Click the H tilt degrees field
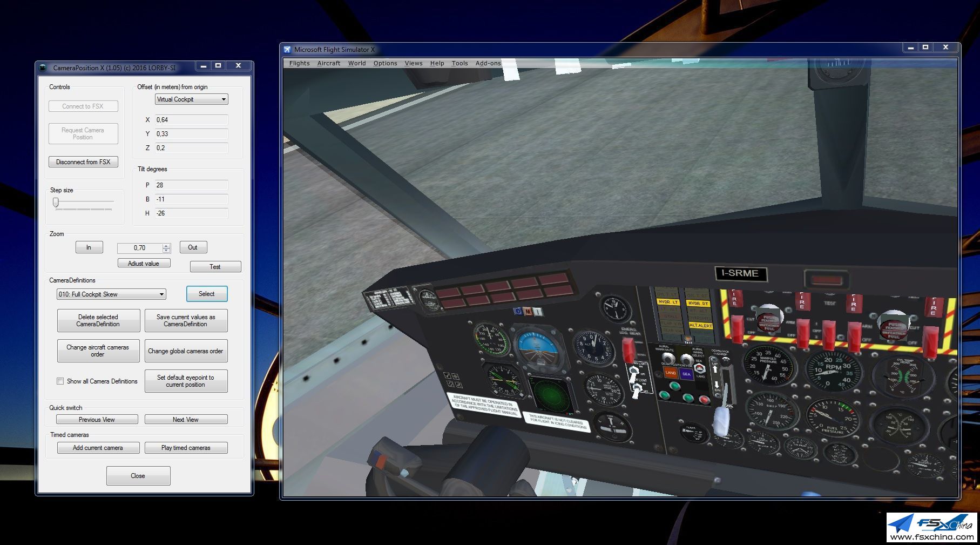980x545 pixels. pyautogui.click(x=191, y=213)
